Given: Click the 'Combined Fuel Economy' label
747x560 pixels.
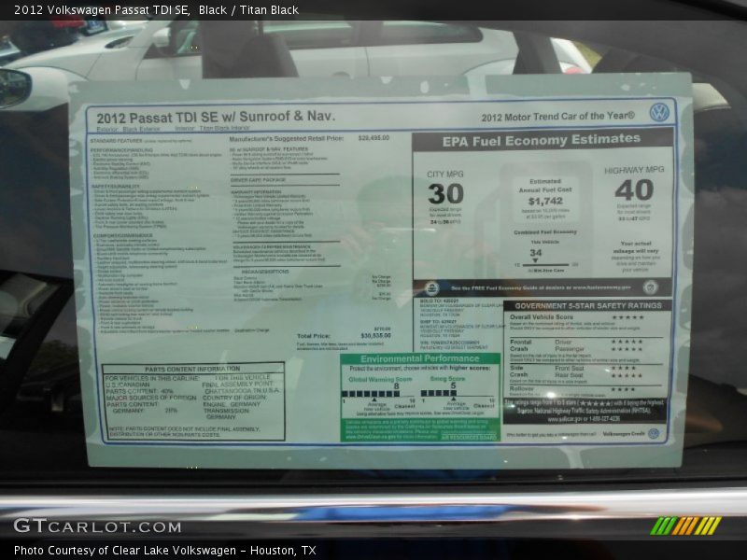Looking at the screenshot, I should (x=545, y=232).
